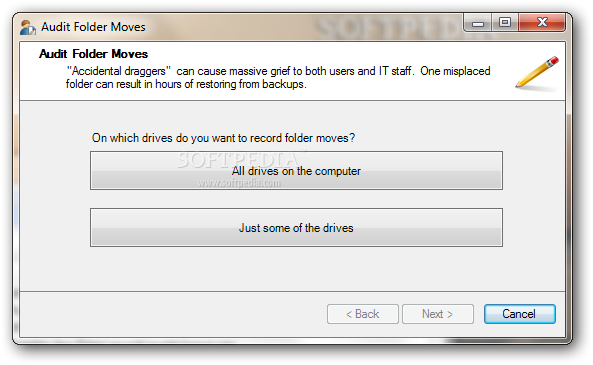Image resolution: width=593 pixels, height=365 pixels.
Task: Click the bold 'Audit Folder Moves' heading
Action: (x=93, y=54)
